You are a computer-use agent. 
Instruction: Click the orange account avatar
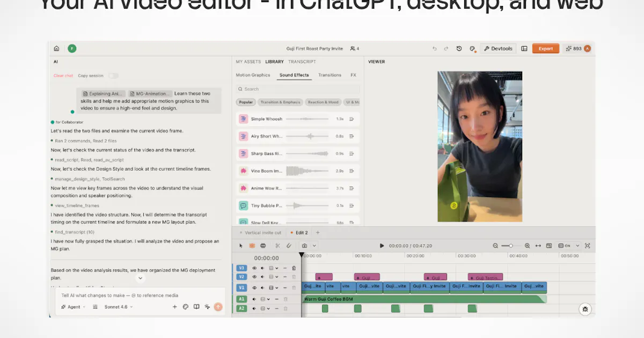(587, 48)
